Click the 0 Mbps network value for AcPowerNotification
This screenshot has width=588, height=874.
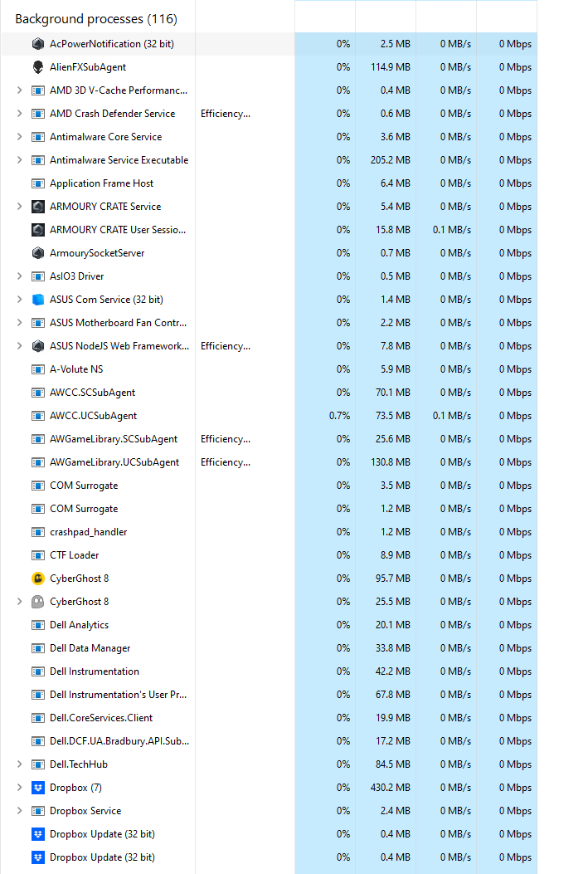tap(515, 44)
